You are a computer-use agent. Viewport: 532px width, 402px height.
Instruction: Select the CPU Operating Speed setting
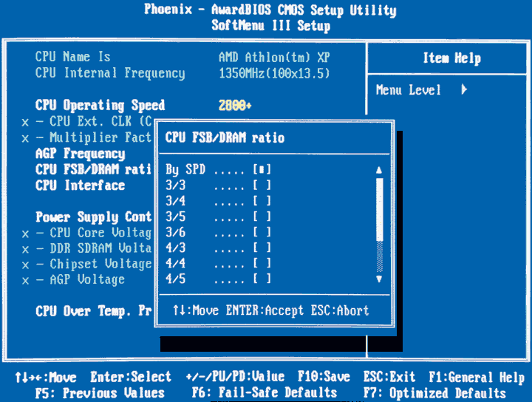(x=100, y=105)
